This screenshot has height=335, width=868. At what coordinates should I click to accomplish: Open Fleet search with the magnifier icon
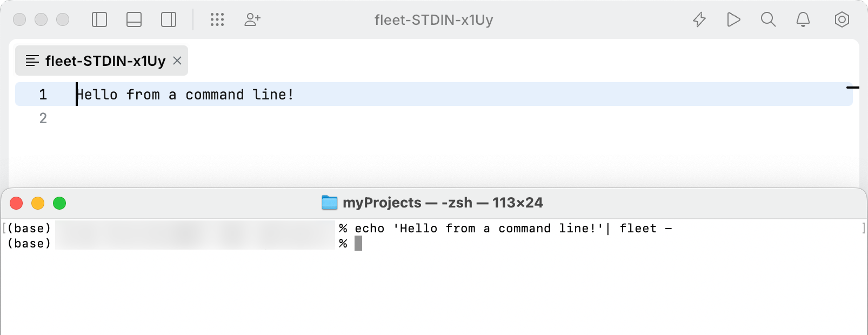pyautogui.click(x=768, y=19)
